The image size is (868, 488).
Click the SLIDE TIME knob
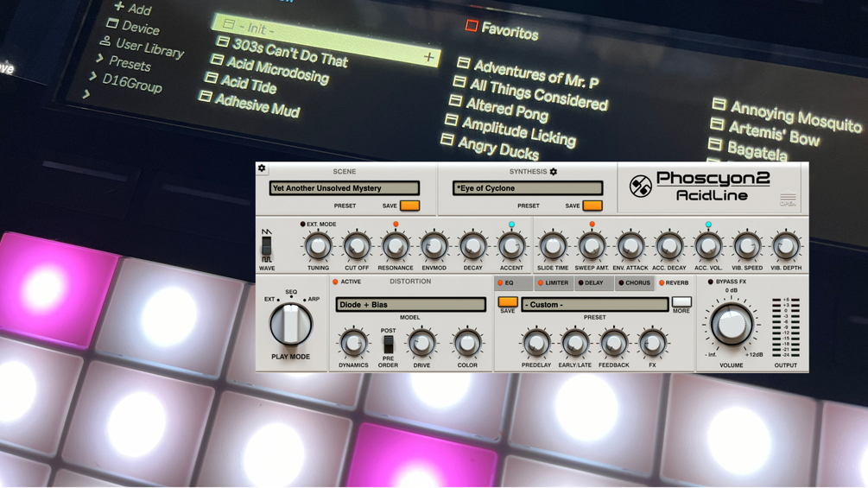553,246
